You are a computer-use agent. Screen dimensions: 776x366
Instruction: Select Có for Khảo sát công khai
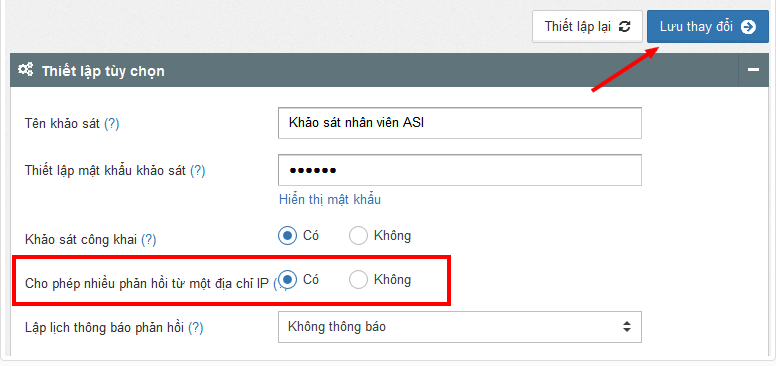point(287,235)
